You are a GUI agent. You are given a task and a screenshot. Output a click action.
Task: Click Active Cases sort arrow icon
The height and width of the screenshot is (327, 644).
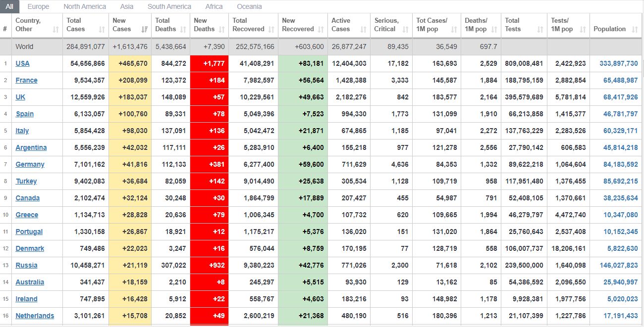[364, 30]
